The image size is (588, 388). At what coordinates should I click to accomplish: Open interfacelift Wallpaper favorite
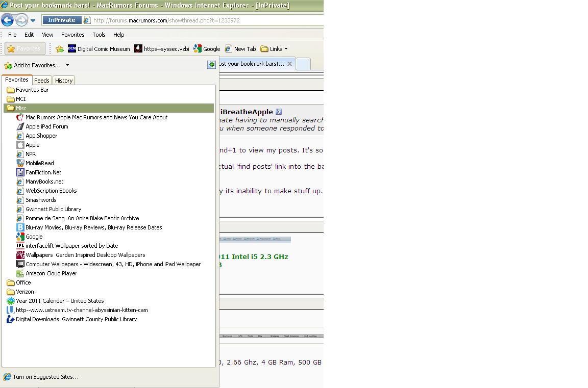coord(67,246)
